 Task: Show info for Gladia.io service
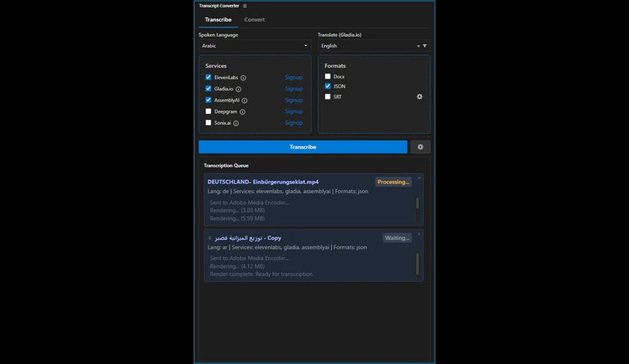pyautogui.click(x=239, y=89)
